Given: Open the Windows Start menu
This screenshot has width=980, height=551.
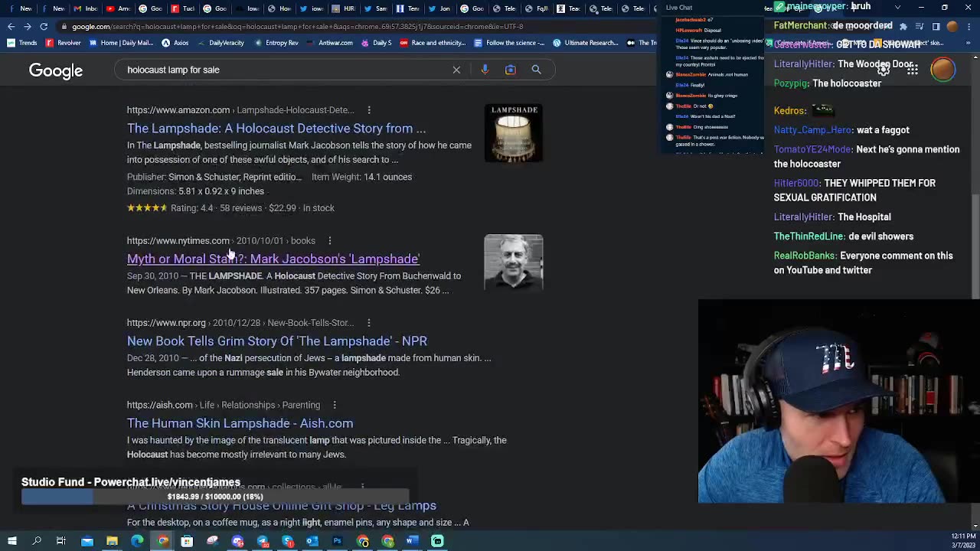Looking at the screenshot, I should pyautogui.click(x=11, y=541).
